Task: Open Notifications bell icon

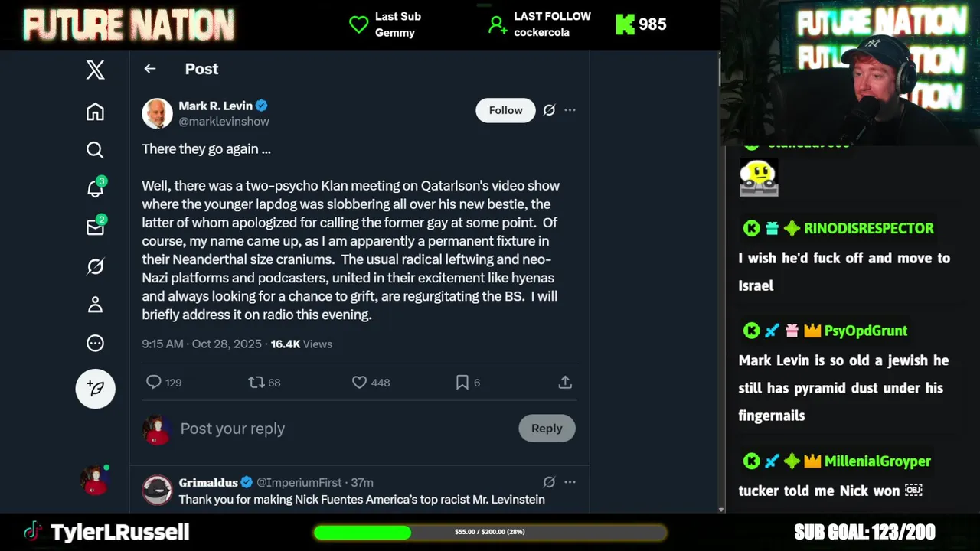Action: click(x=95, y=188)
